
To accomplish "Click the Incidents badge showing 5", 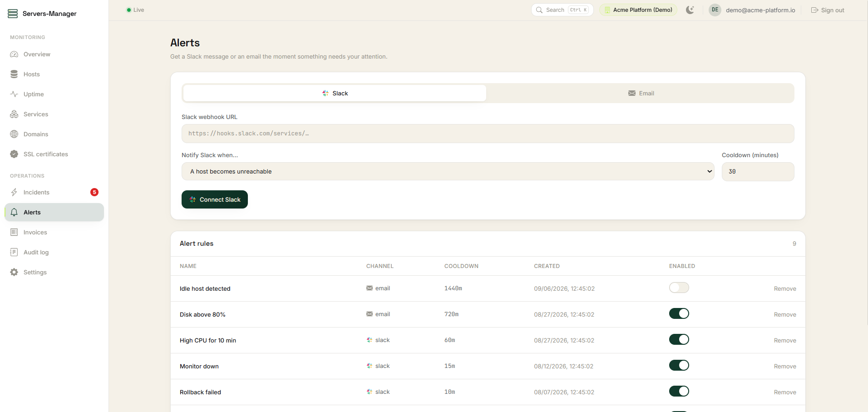I will [94, 192].
